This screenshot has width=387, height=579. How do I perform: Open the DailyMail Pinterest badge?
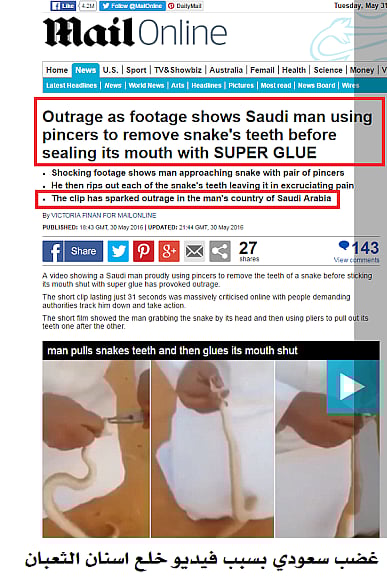[185, 6]
